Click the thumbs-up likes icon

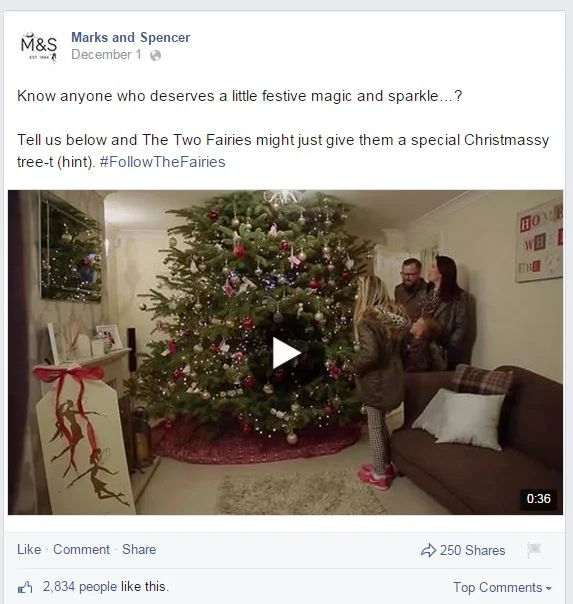point(25,588)
